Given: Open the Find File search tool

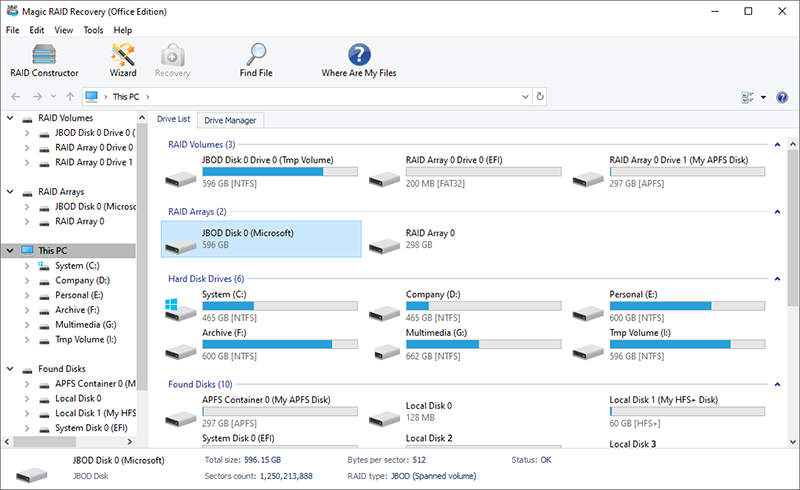Looking at the screenshot, I should [256, 60].
